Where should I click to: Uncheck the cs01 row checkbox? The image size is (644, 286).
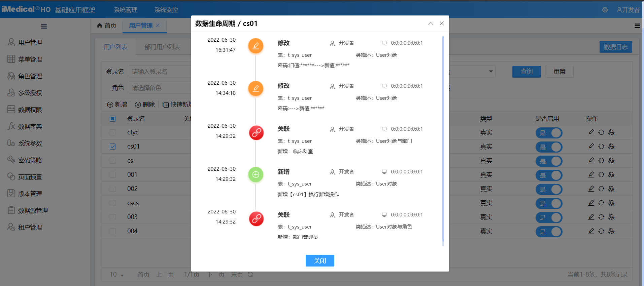(113, 147)
